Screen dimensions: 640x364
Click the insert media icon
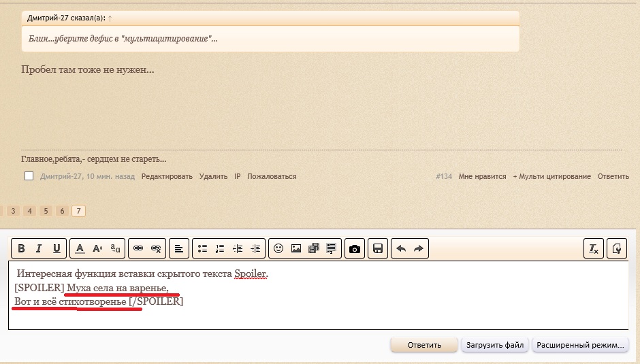click(313, 248)
